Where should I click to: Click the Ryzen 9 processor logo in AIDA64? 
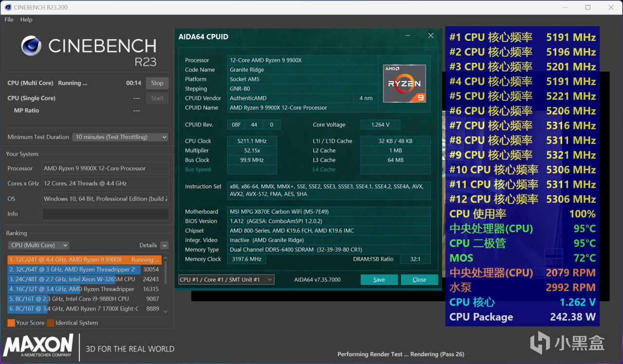tap(404, 84)
